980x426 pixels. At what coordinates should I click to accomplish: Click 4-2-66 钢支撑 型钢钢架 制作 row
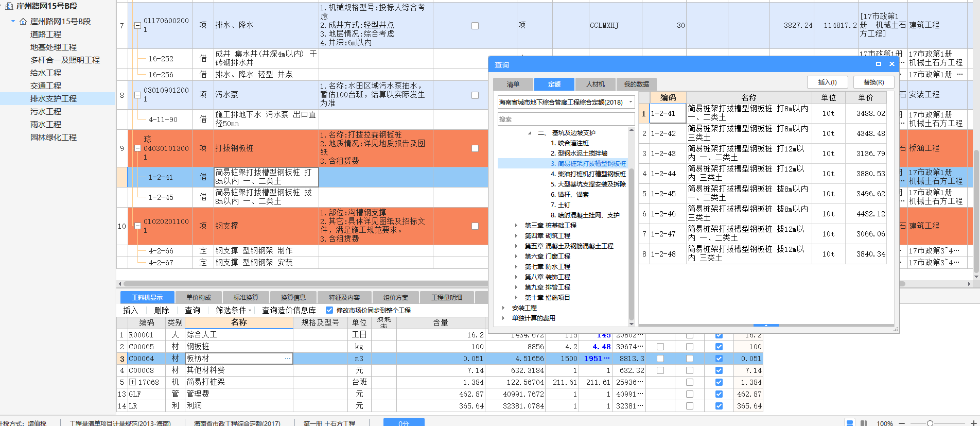(302, 251)
